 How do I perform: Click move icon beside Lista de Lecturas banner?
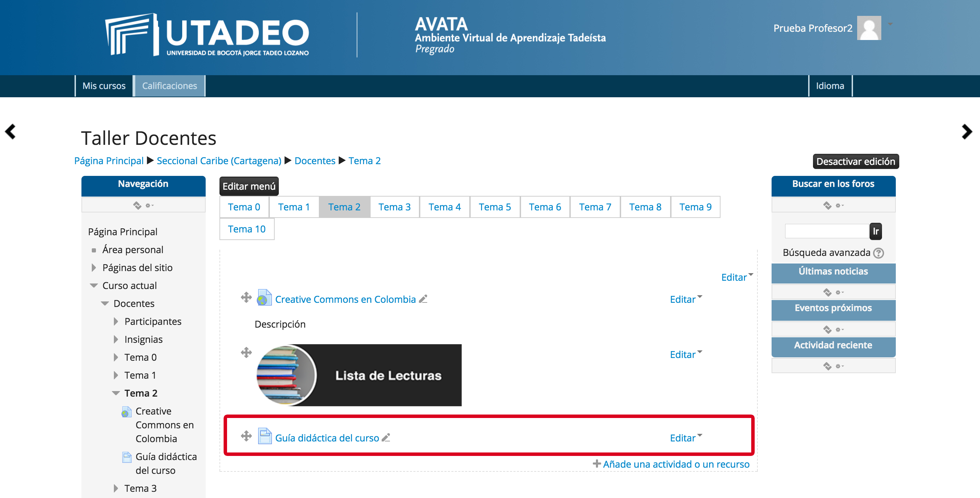(x=246, y=352)
